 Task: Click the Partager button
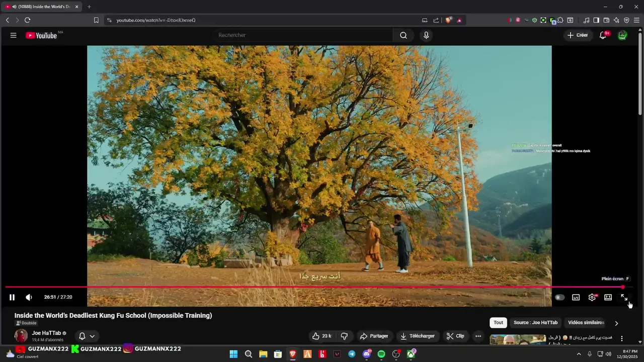(x=374, y=336)
